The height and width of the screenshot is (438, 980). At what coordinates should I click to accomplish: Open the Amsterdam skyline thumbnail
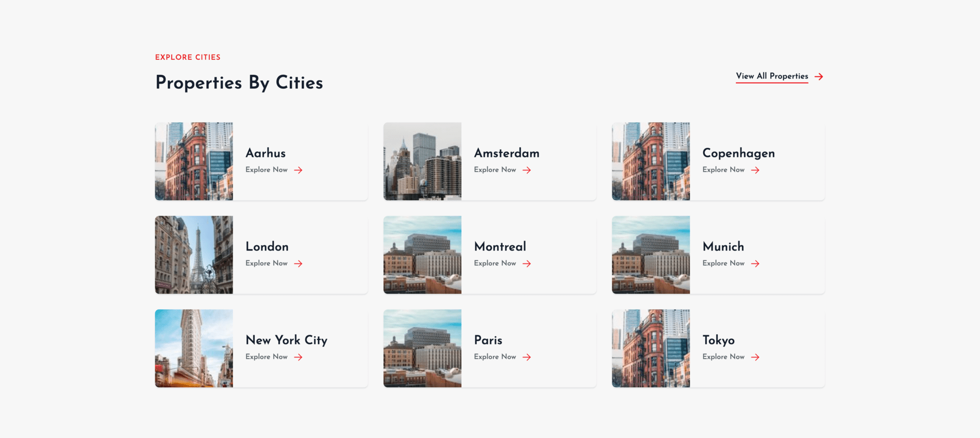click(422, 161)
